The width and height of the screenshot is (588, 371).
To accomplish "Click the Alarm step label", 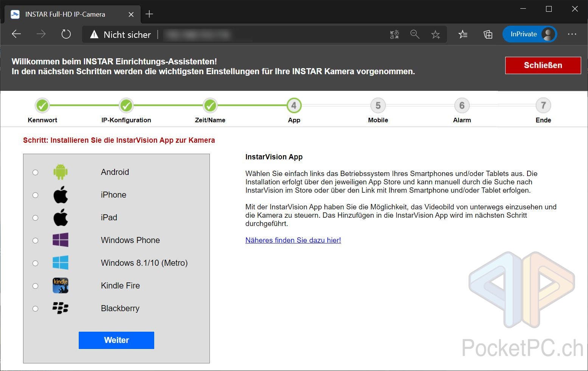I will pos(462,120).
